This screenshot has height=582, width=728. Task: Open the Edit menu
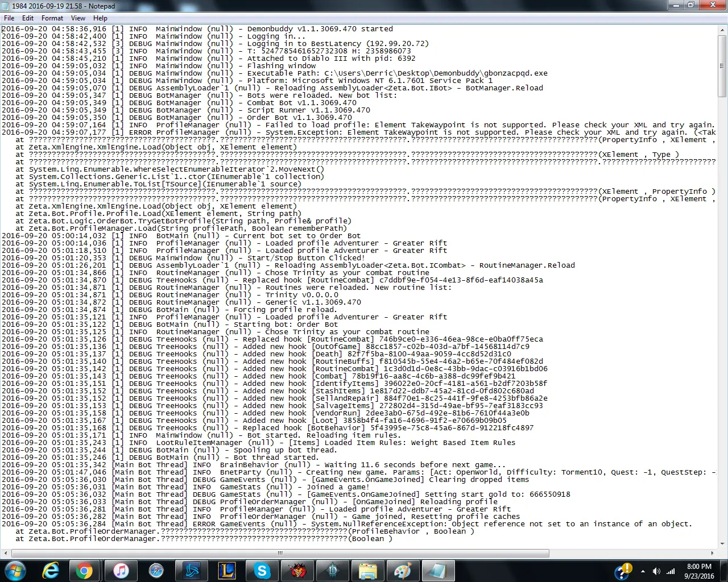[x=28, y=18]
